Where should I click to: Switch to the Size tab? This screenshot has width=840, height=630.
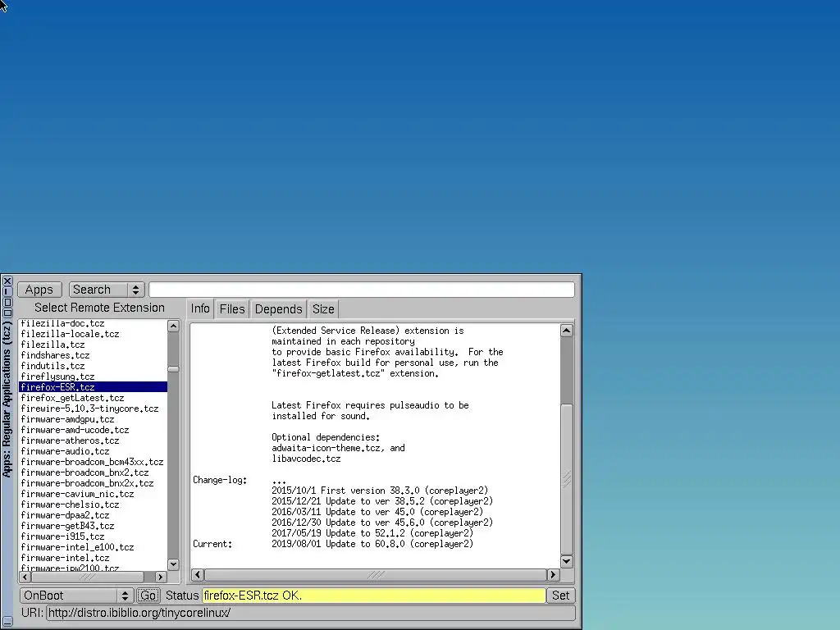pos(323,309)
